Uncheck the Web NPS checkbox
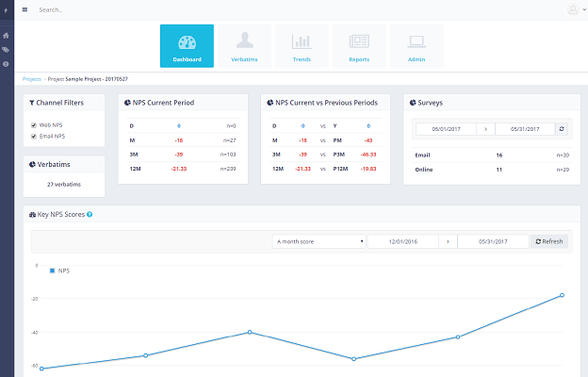This screenshot has height=377, width=588. pyautogui.click(x=34, y=125)
